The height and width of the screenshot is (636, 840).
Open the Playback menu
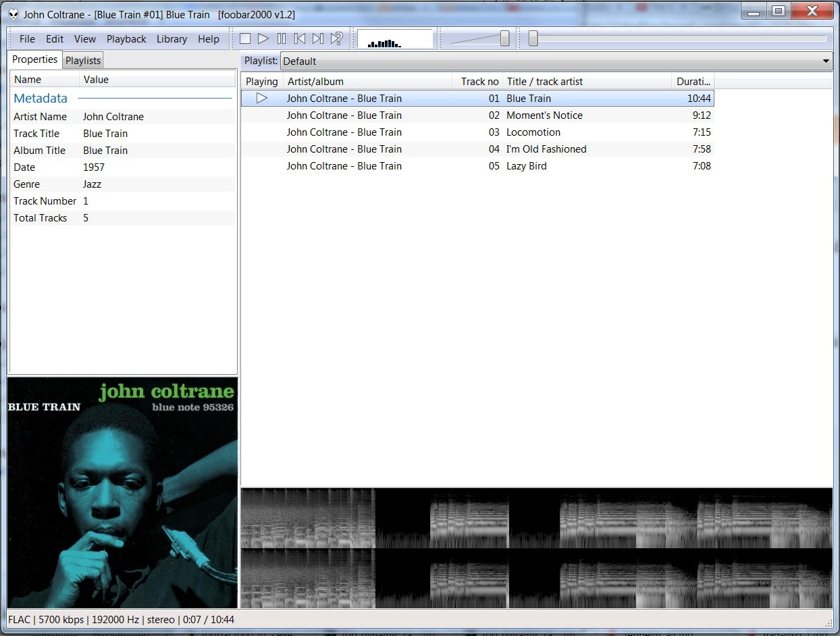tap(126, 38)
